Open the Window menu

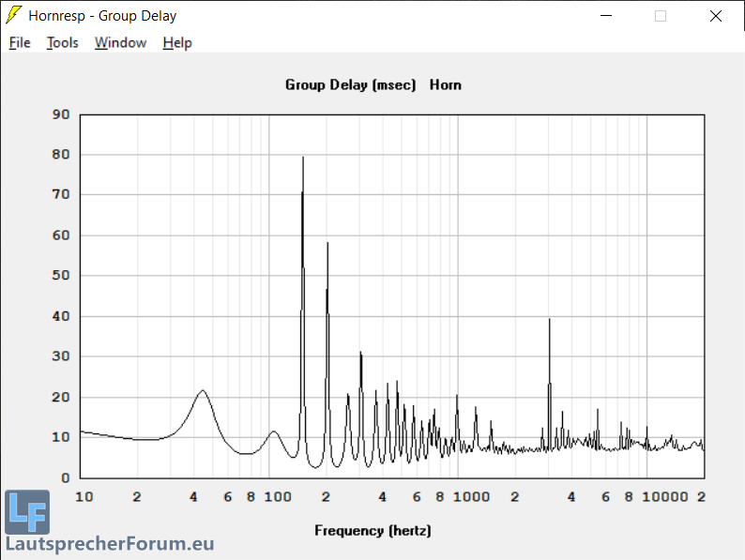[x=120, y=42]
